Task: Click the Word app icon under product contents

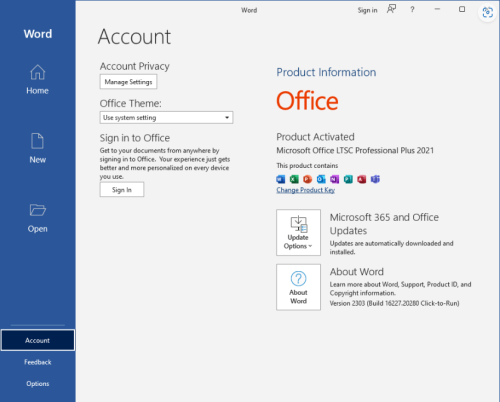Action: (281, 179)
